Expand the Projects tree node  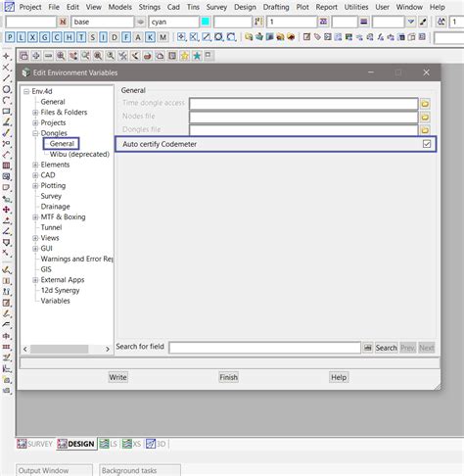click(x=35, y=122)
